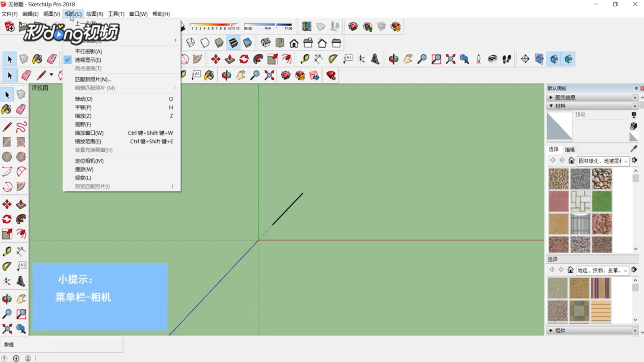Select the Rectangle tool in left toolbar
The width and height of the screenshot is (644, 362).
pyautogui.click(x=7, y=142)
